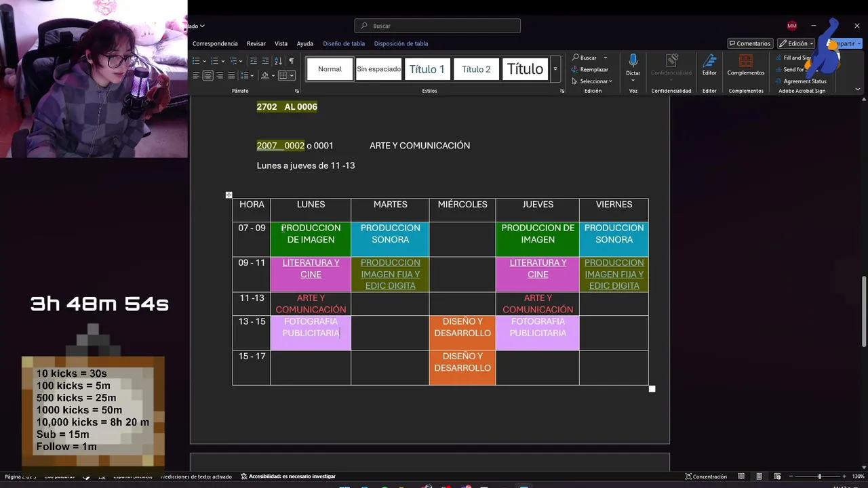The image size is (868, 488).
Task: Open the Editor review tool
Action: (x=709, y=65)
